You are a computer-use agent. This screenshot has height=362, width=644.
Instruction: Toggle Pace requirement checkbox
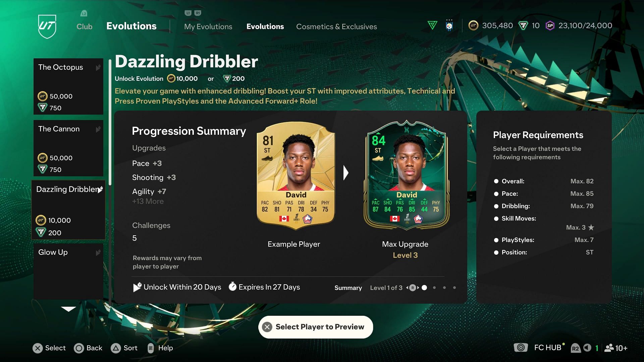496,193
